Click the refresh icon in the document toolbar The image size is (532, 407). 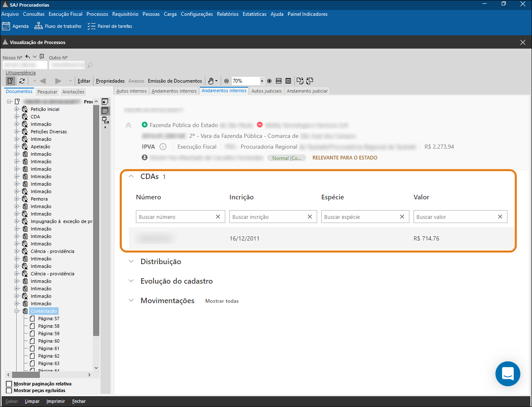[22, 81]
